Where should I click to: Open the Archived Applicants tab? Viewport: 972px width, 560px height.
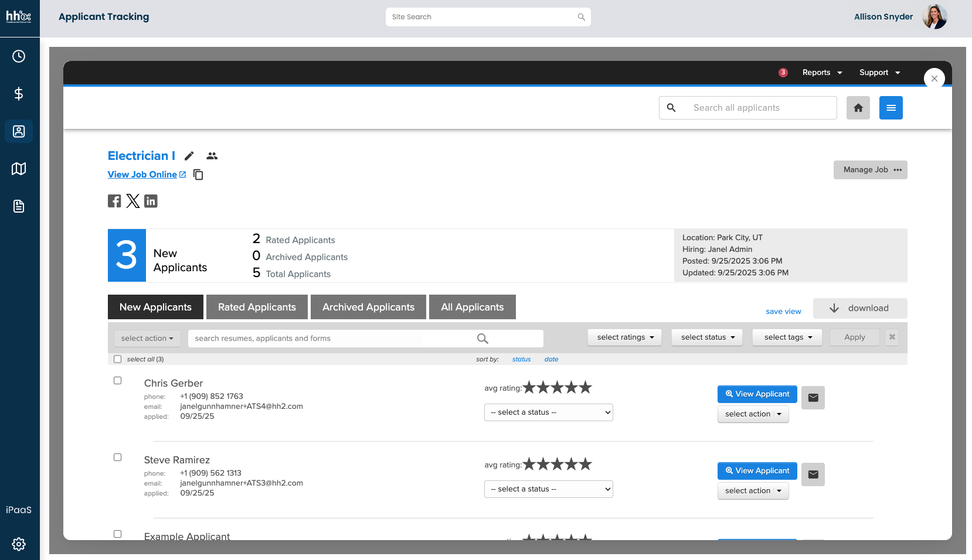[368, 307]
